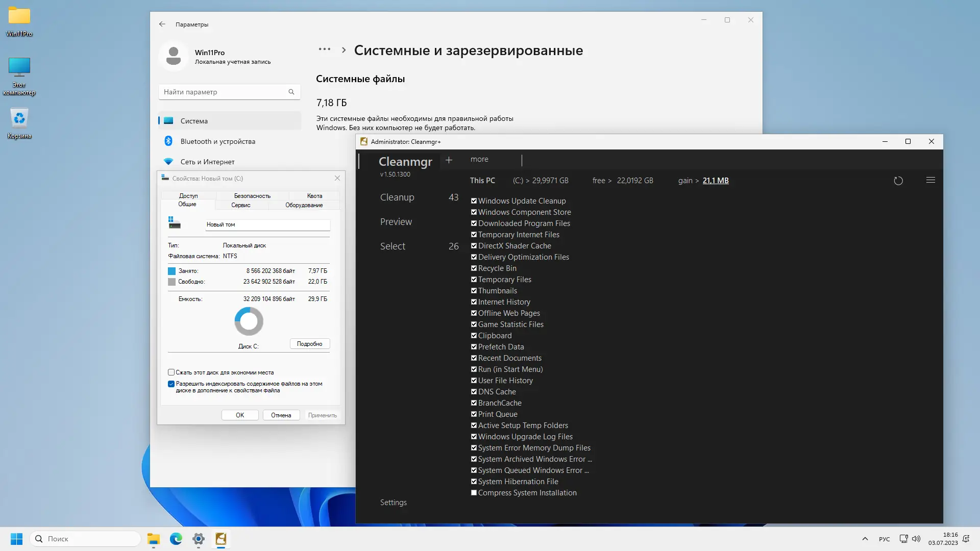The image size is (980, 551).
Task: Enable Сжать этот диск для экономии места
Action: (171, 372)
